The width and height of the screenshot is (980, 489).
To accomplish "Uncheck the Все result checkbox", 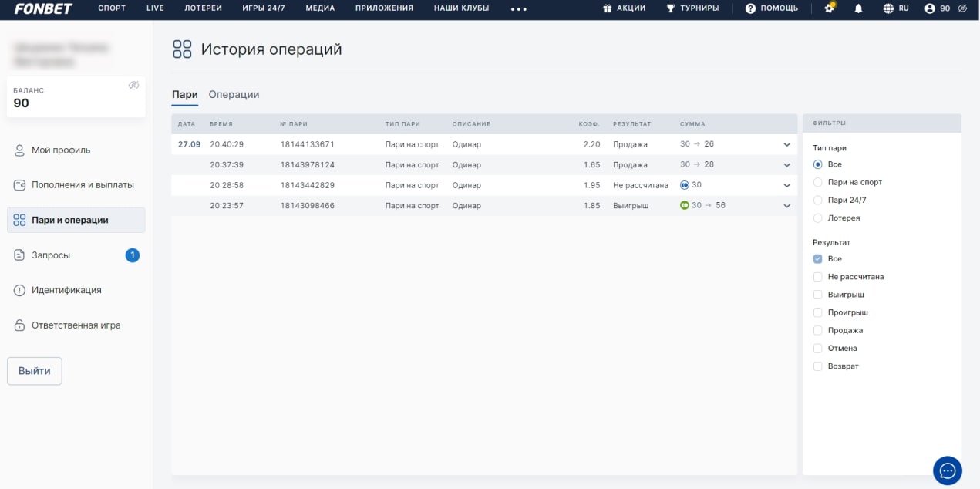I will 818,259.
